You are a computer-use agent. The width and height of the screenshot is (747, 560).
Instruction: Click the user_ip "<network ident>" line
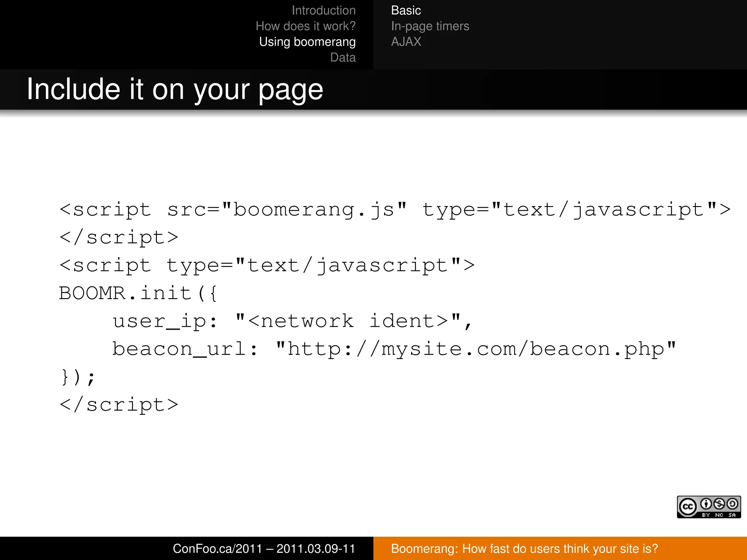(x=293, y=322)
